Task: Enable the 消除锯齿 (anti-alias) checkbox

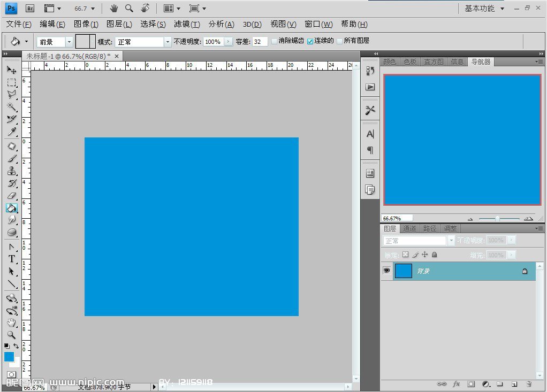Action: (275, 41)
